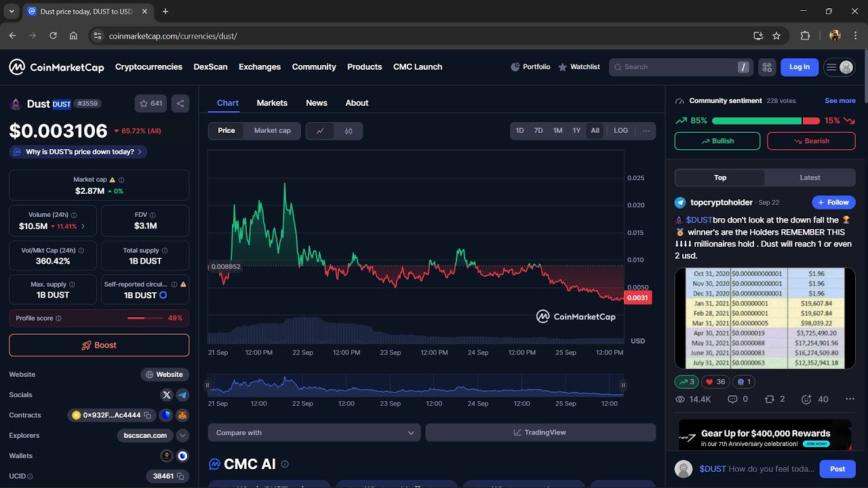The width and height of the screenshot is (868, 488).
Task: Add Dust to watchlist via star button
Action: pos(151,104)
